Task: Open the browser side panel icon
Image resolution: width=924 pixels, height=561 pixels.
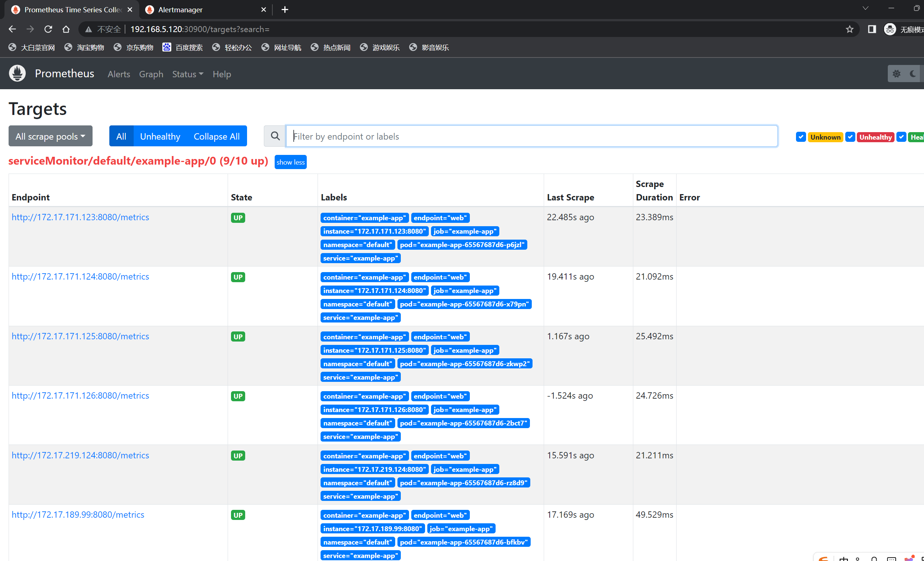Action: (x=872, y=29)
